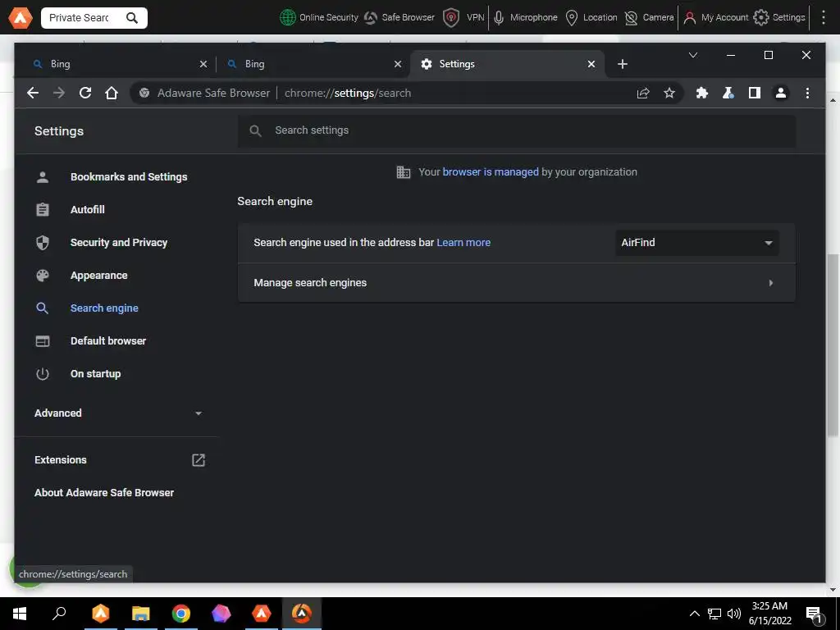Click the Learn more link

463,243
